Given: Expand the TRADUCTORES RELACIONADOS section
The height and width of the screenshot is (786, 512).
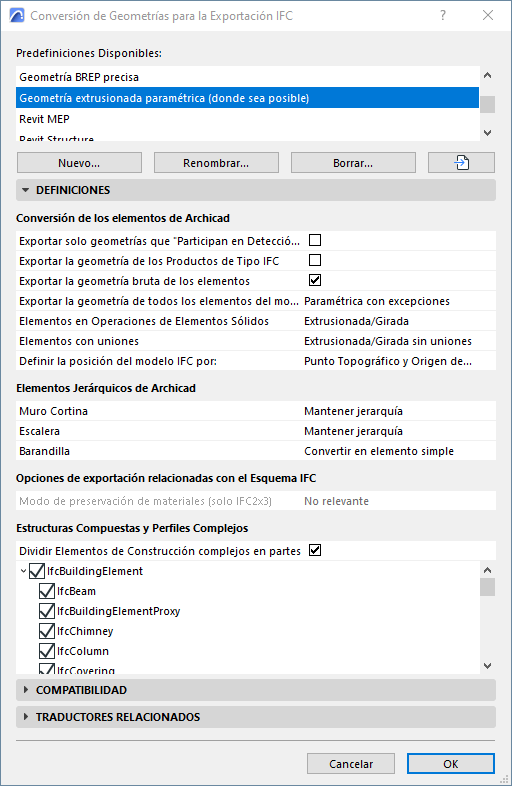Looking at the screenshot, I should coord(256,717).
